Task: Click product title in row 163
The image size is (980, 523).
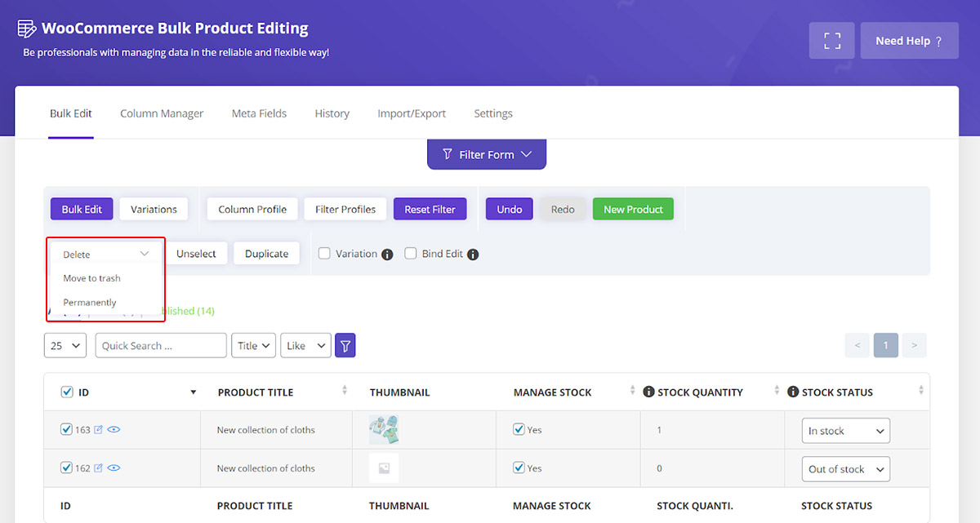Action: tap(266, 430)
